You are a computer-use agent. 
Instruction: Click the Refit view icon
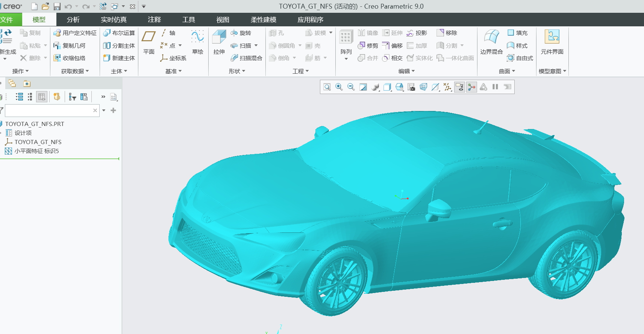point(327,87)
